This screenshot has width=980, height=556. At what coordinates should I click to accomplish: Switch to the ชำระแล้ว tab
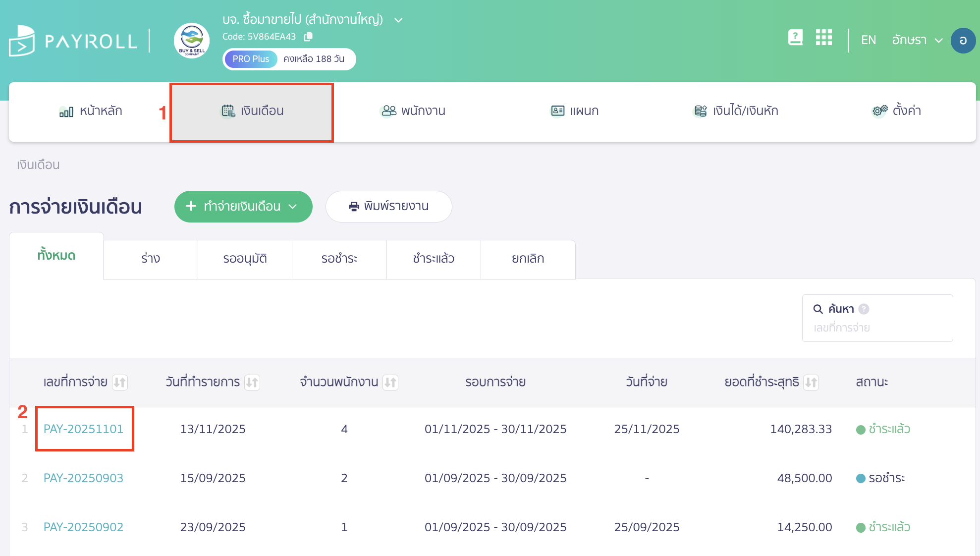pos(434,259)
